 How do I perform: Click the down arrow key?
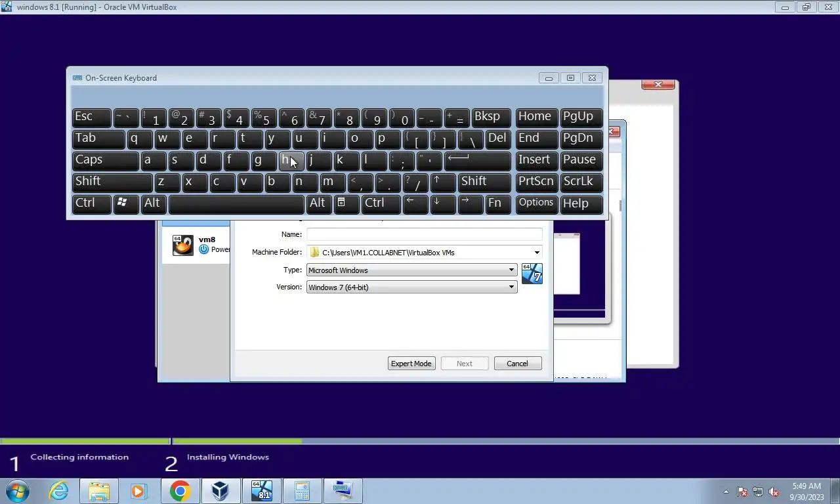tap(443, 204)
